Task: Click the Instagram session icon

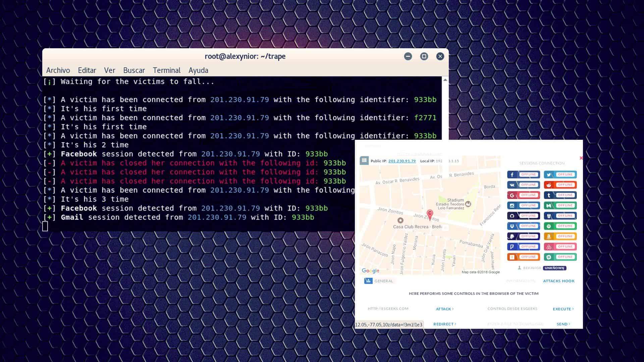Action: pos(512,205)
